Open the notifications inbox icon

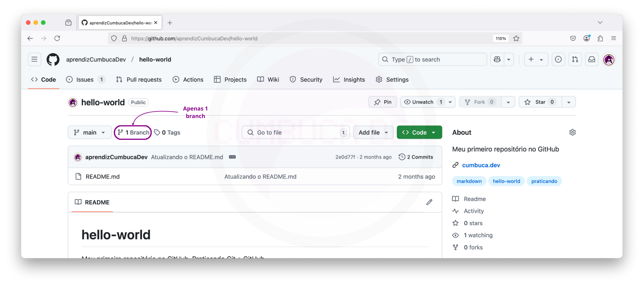591,59
